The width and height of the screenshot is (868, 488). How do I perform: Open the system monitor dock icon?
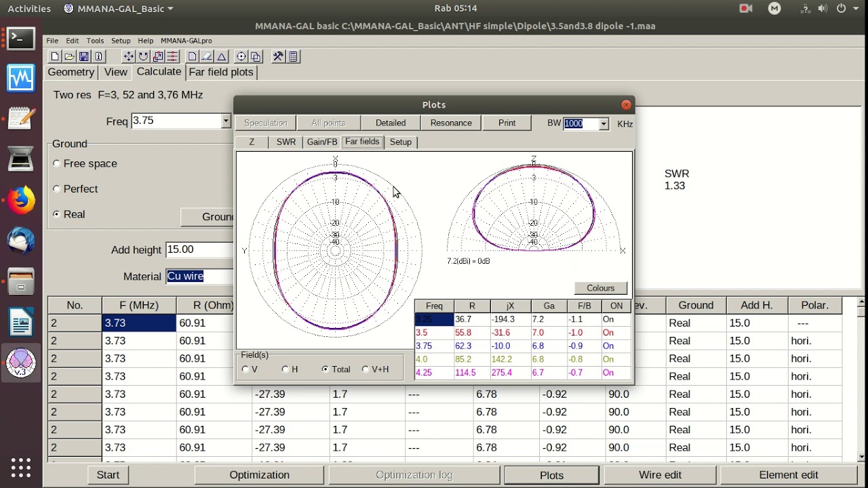[x=20, y=79]
